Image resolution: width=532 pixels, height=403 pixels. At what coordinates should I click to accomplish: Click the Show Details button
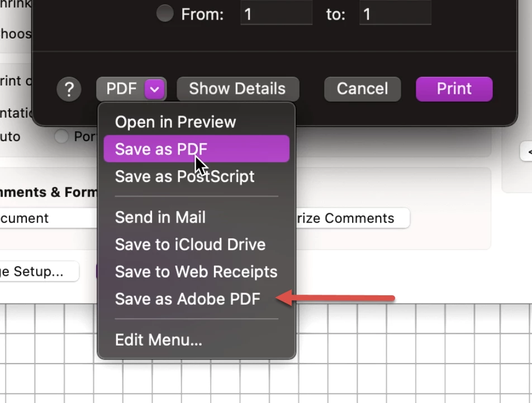click(x=237, y=89)
